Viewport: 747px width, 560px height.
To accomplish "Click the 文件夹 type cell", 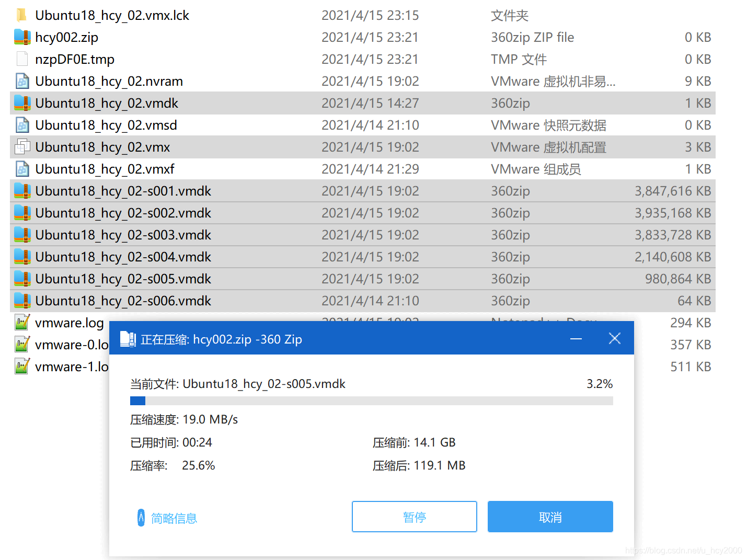I will pos(510,16).
